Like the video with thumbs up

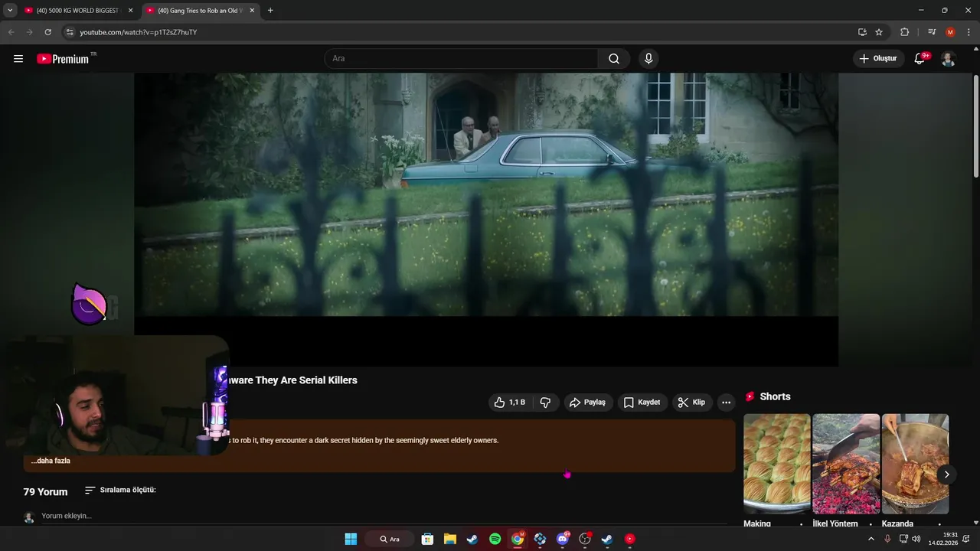(x=510, y=403)
